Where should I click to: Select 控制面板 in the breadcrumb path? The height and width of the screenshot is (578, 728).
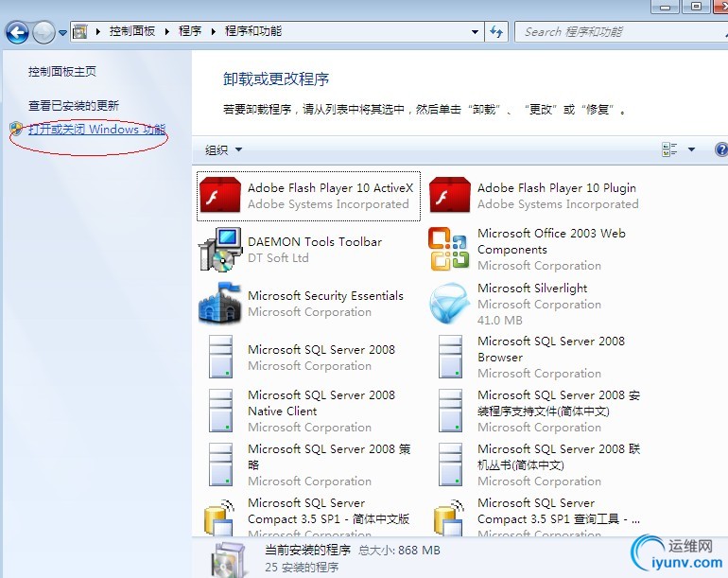[131, 31]
